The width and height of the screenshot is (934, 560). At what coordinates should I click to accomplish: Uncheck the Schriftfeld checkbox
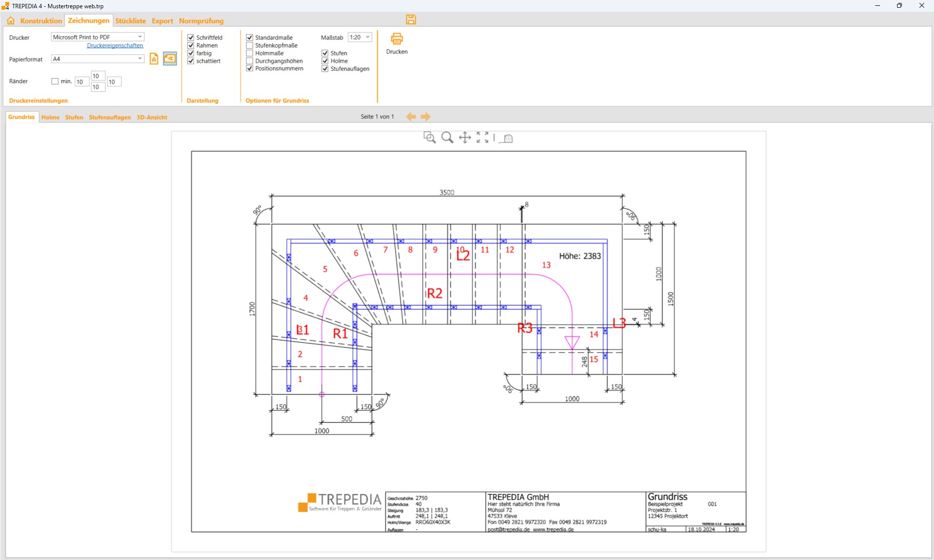tap(191, 37)
